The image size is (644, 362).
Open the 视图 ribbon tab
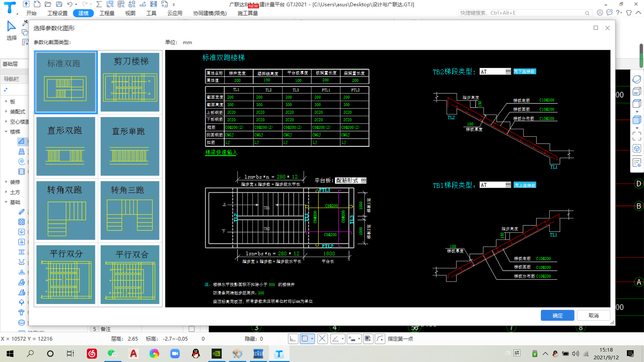pos(130,13)
